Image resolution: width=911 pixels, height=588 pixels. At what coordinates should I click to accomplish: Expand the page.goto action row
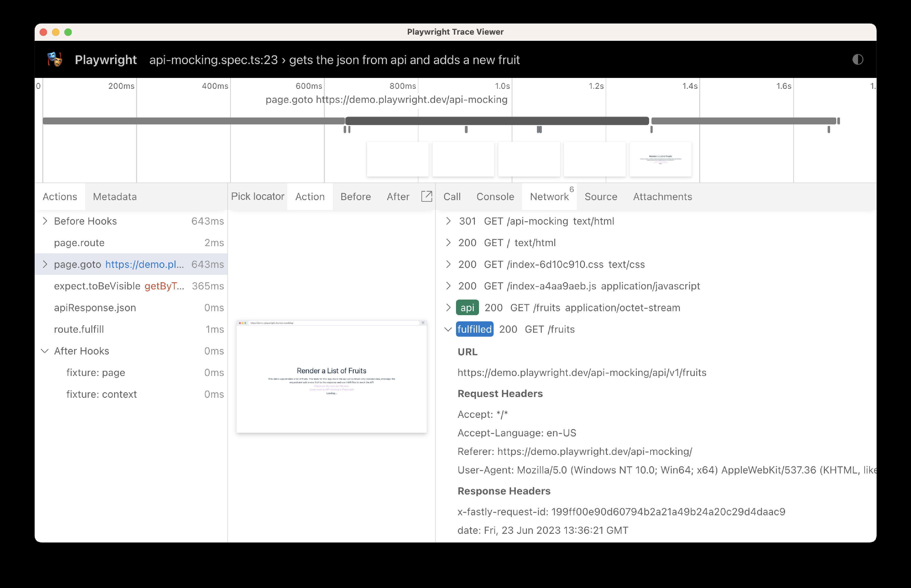click(x=45, y=264)
